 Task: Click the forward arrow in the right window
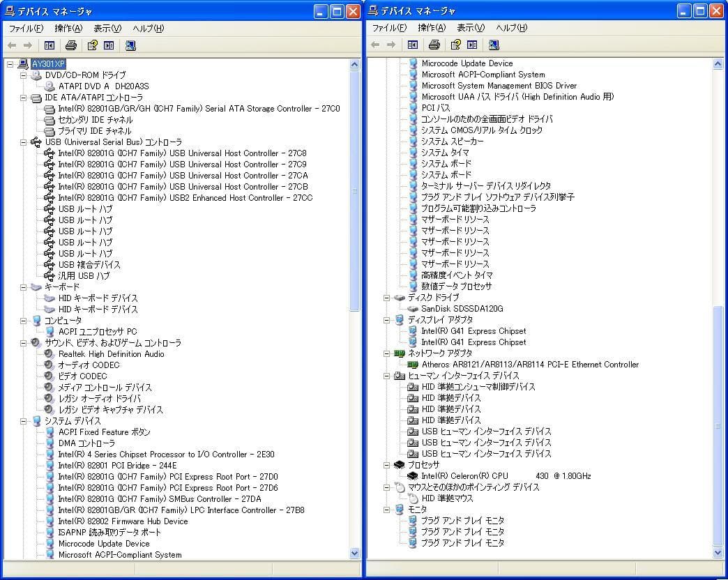393,45
